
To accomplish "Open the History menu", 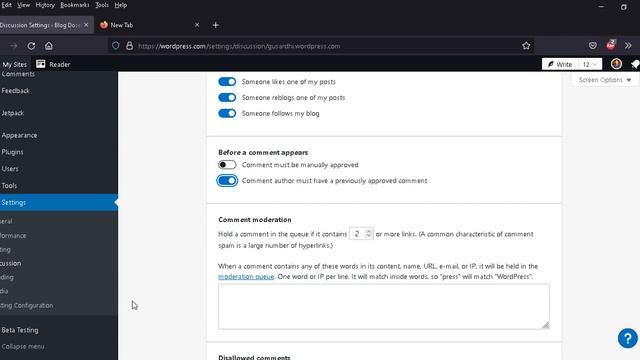I will (x=45, y=5).
